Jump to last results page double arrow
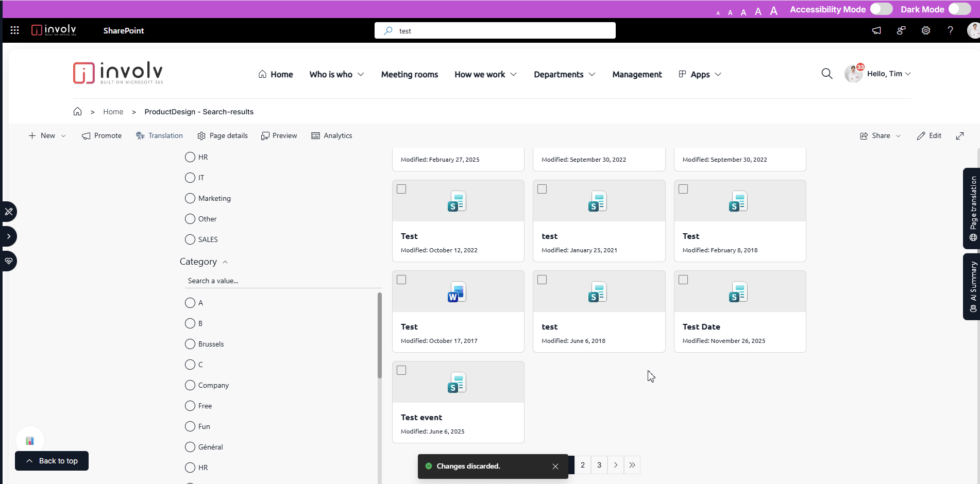 pos(632,465)
